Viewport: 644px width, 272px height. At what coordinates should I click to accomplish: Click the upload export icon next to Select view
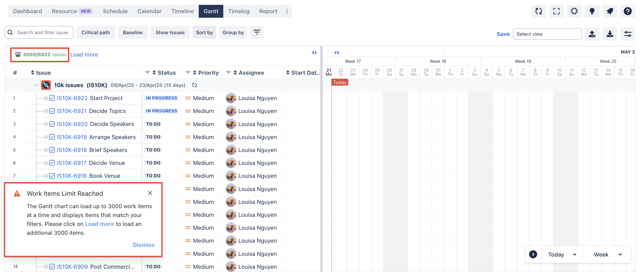coord(592,34)
